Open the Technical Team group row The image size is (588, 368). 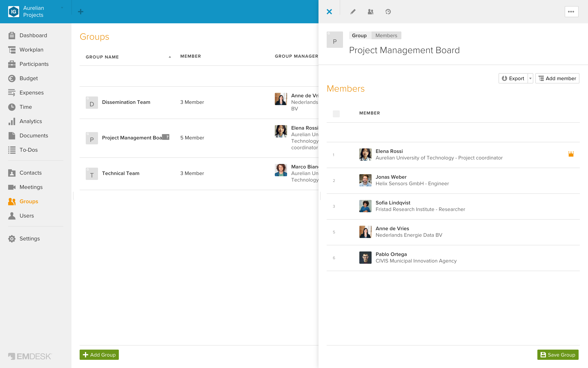point(199,174)
